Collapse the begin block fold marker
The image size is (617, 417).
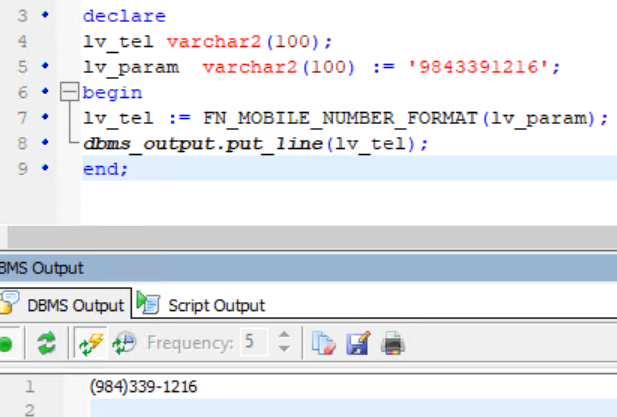coord(69,93)
